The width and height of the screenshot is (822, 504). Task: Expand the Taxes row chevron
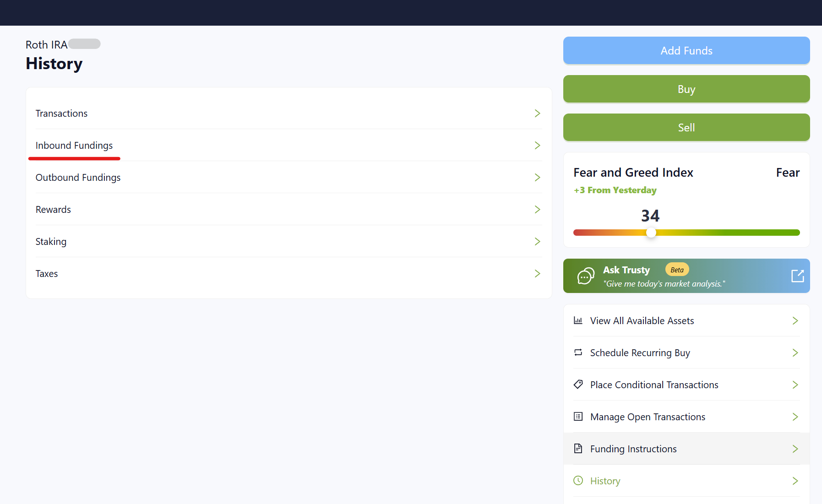coord(537,274)
